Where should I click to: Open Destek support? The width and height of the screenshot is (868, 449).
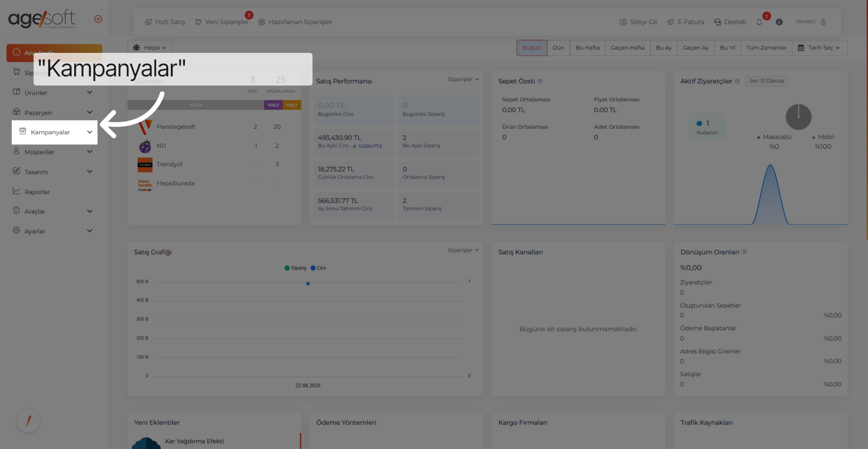[x=730, y=22]
